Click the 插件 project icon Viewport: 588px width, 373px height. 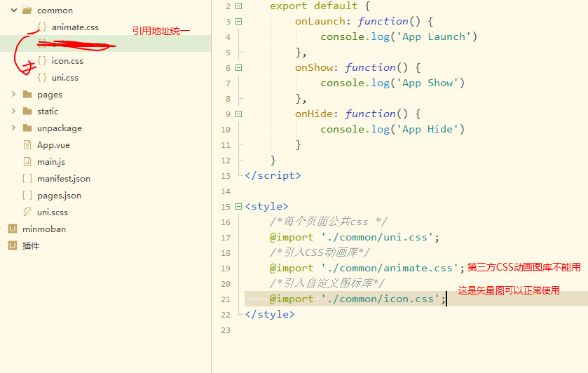(x=13, y=245)
